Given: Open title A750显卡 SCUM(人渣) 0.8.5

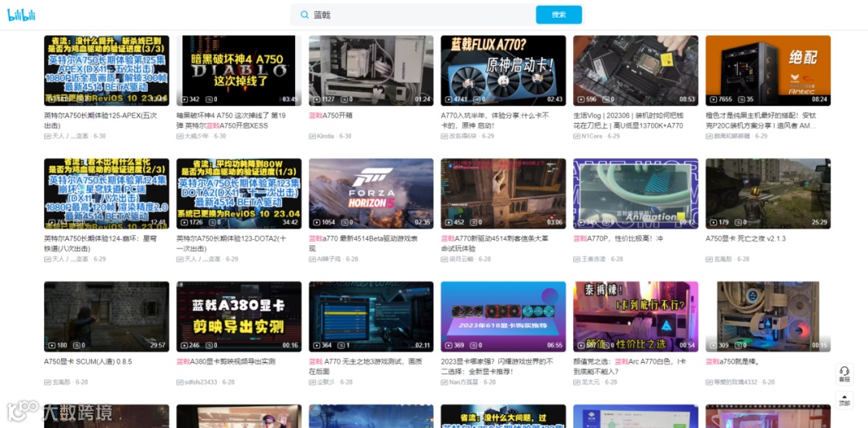Looking at the screenshot, I should coord(88,362).
